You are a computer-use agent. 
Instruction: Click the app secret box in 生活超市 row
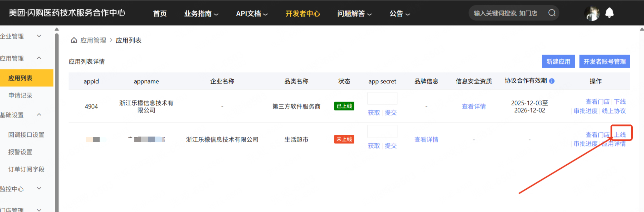tap(382, 132)
